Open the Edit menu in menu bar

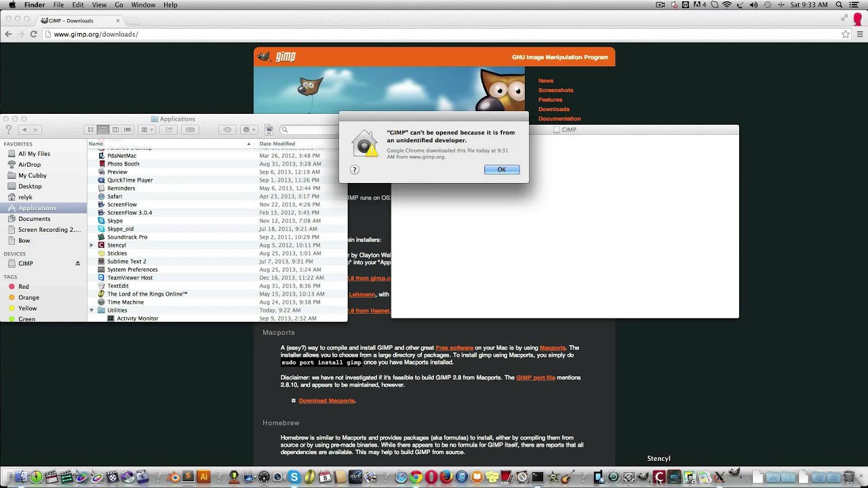click(x=78, y=5)
